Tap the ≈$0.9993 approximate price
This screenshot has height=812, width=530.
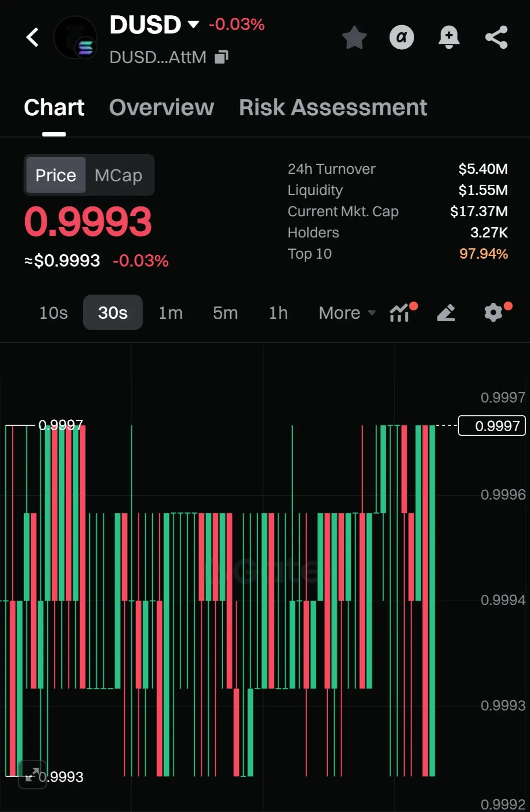[62, 260]
